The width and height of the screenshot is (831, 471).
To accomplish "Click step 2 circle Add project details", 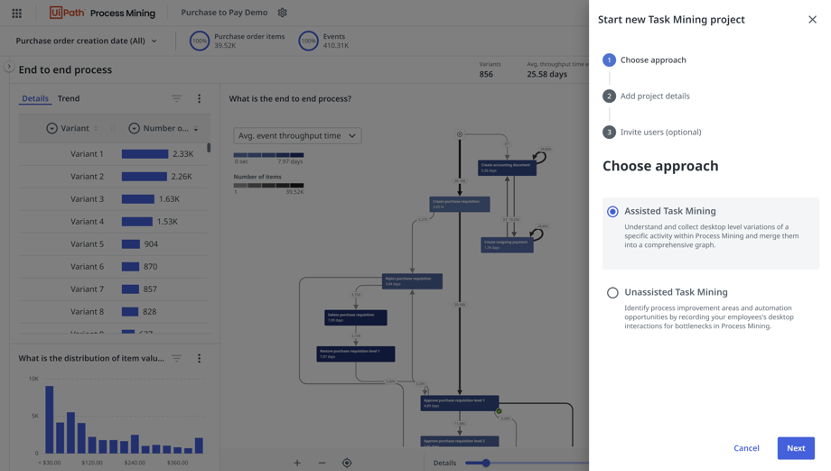I will tap(609, 96).
